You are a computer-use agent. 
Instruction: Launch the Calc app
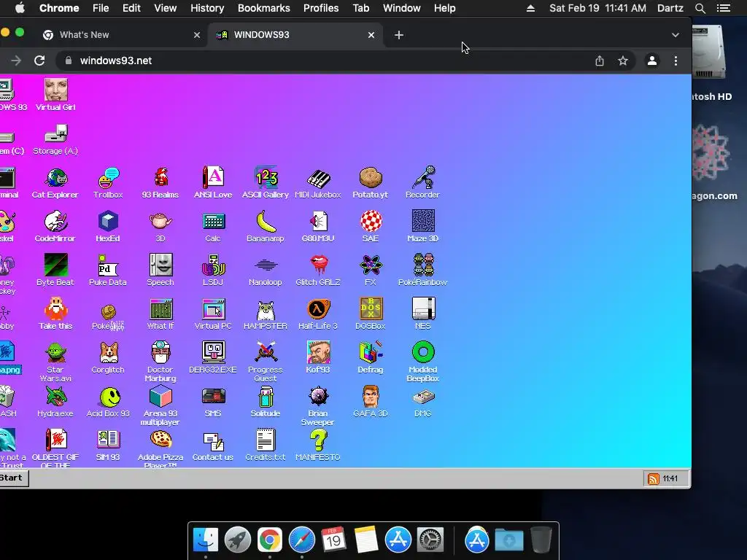(x=213, y=227)
